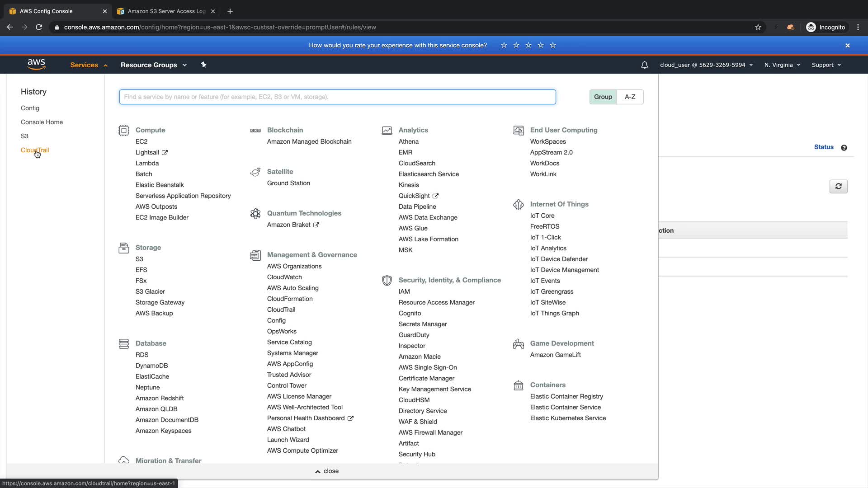Switch to Amazon S3 Server Access Log tab
868x488 pixels.
click(x=165, y=11)
